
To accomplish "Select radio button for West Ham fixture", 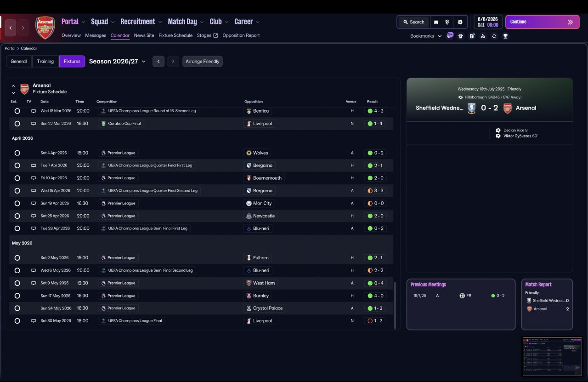I will (x=17, y=283).
